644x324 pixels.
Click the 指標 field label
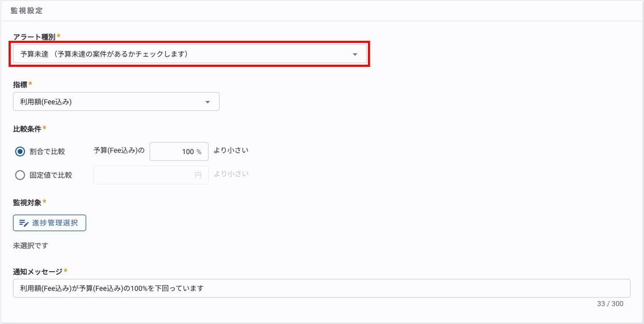pyautogui.click(x=20, y=84)
